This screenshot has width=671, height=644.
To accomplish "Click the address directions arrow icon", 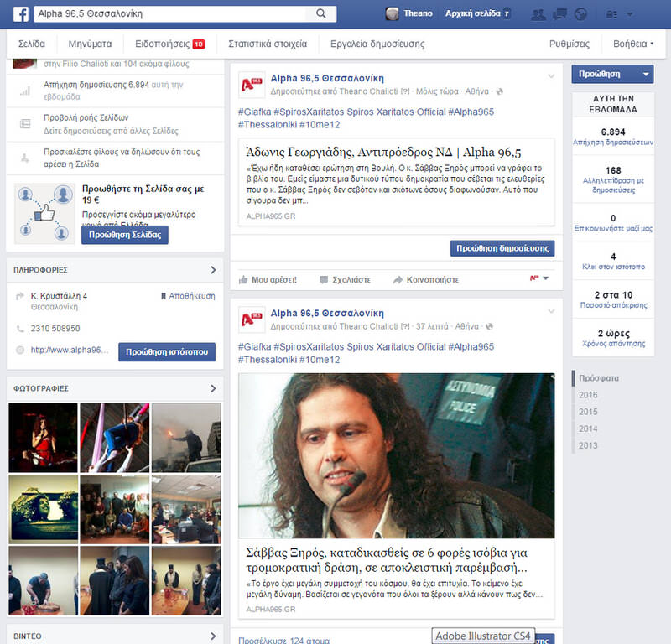I will click(19, 296).
